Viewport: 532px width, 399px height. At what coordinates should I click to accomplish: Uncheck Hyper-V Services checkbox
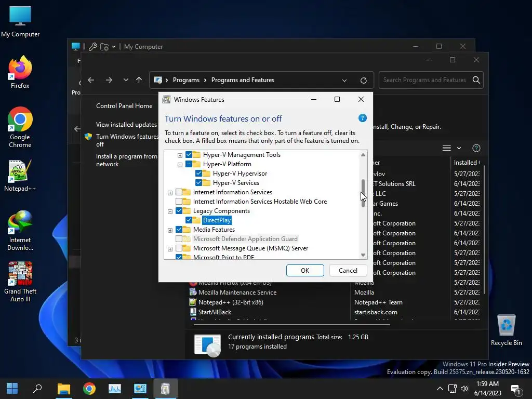(199, 183)
